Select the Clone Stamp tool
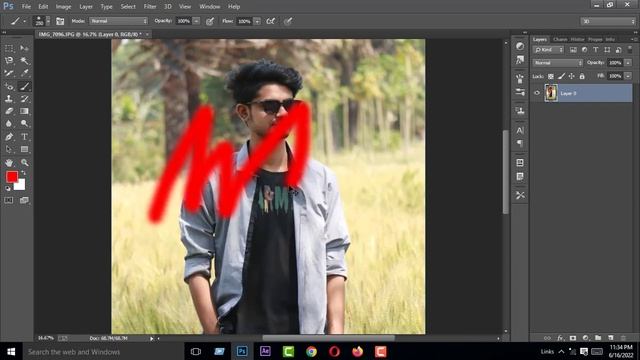640x360 pixels. tap(9, 99)
